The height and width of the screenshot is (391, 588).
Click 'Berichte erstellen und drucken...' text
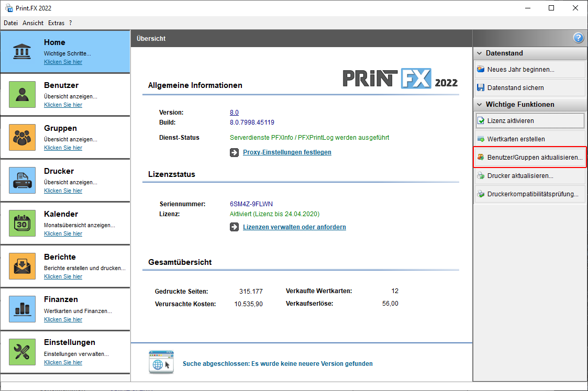pyautogui.click(x=85, y=268)
